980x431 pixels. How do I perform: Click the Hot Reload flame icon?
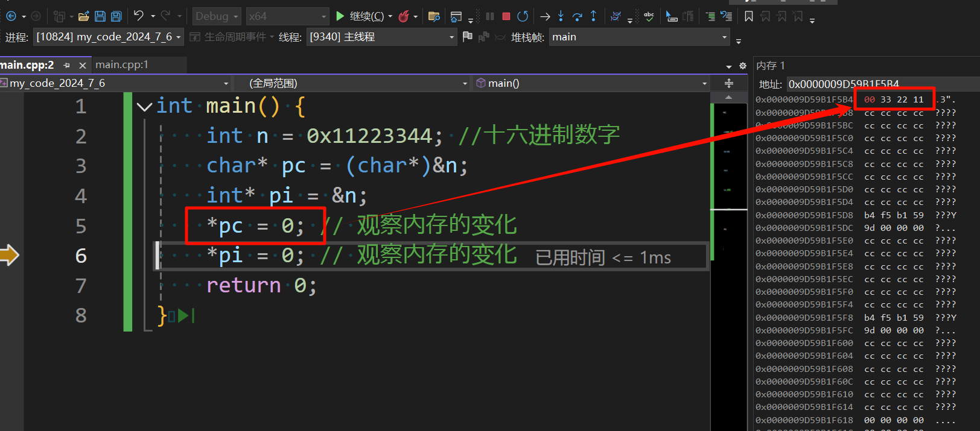click(x=404, y=16)
